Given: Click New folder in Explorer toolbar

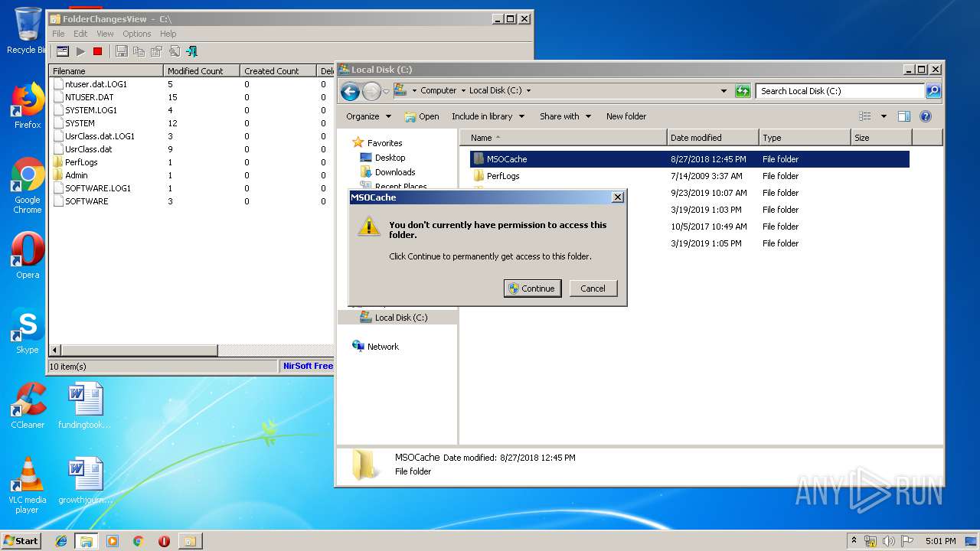Looking at the screenshot, I should [626, 116].
